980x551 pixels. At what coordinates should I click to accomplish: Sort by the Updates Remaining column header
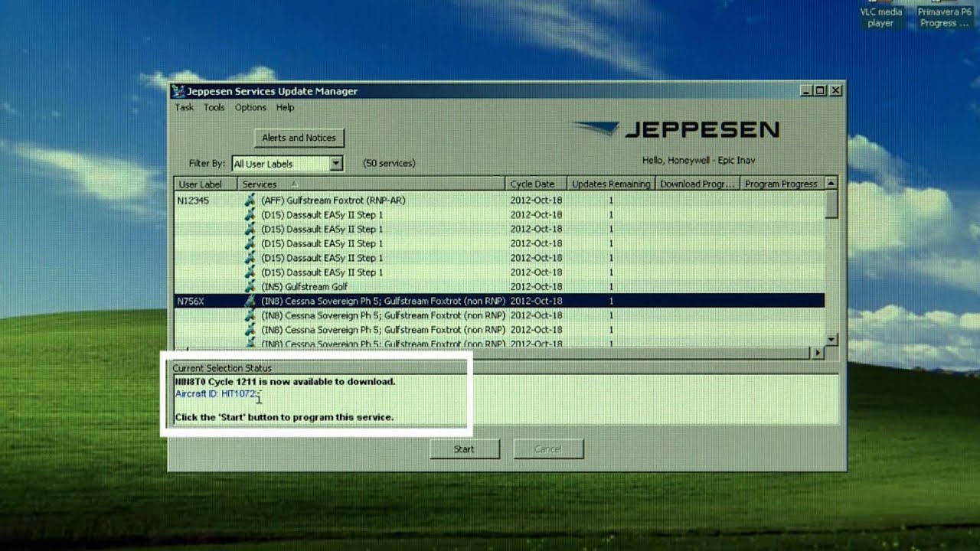pos(611,184)
